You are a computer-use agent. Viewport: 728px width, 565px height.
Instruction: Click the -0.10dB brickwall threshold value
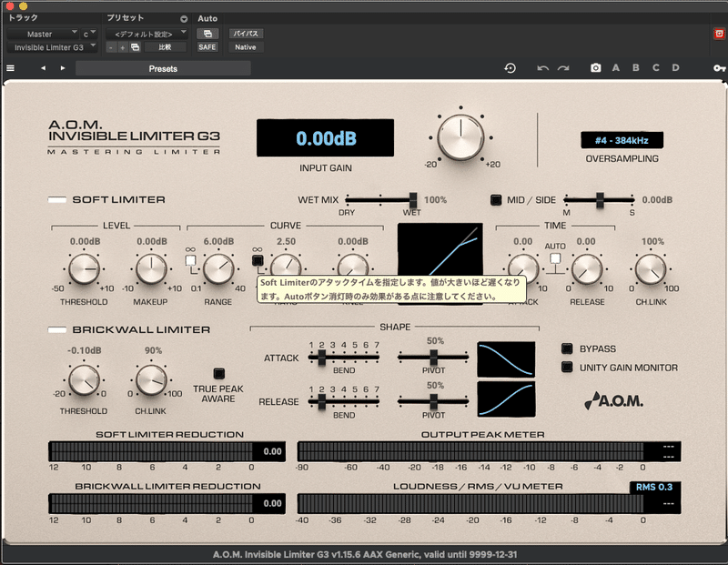[x=84, y=350]
